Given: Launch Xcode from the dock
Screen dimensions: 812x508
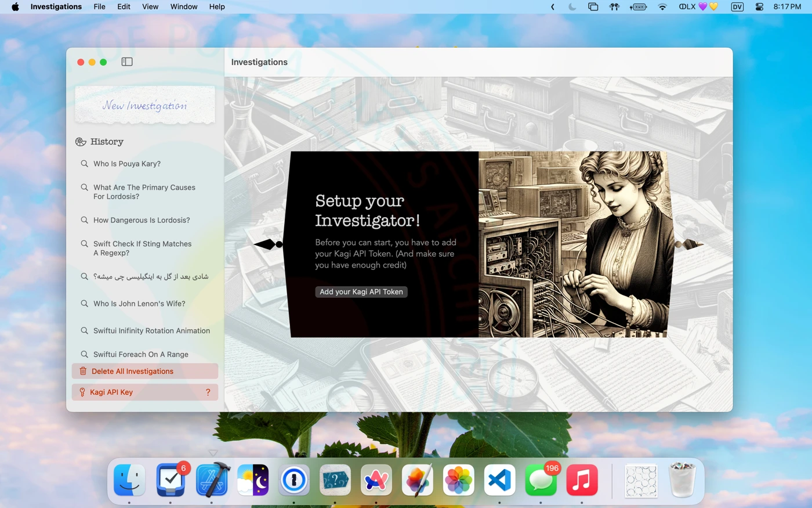Looking at the screenshot, I should [212, 480].
